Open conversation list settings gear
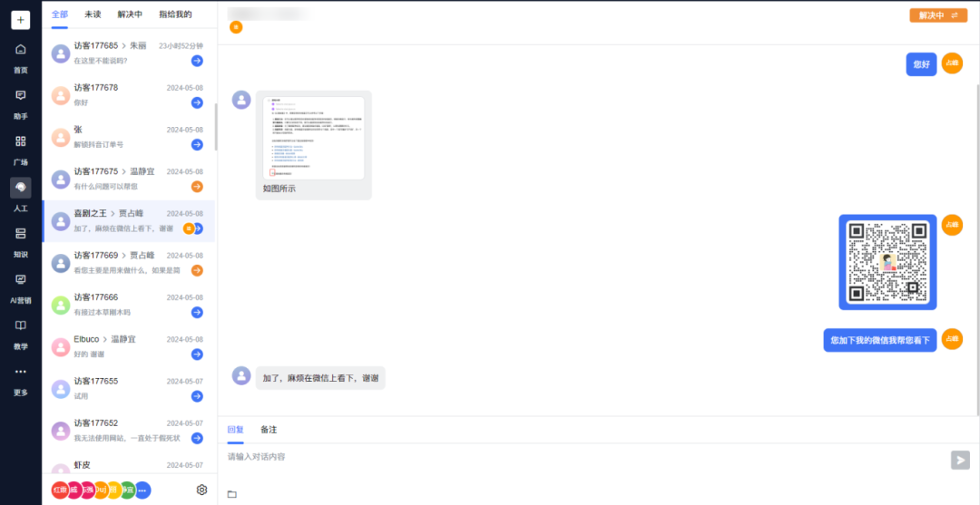980x505 pixels. [x=201, y=490]
